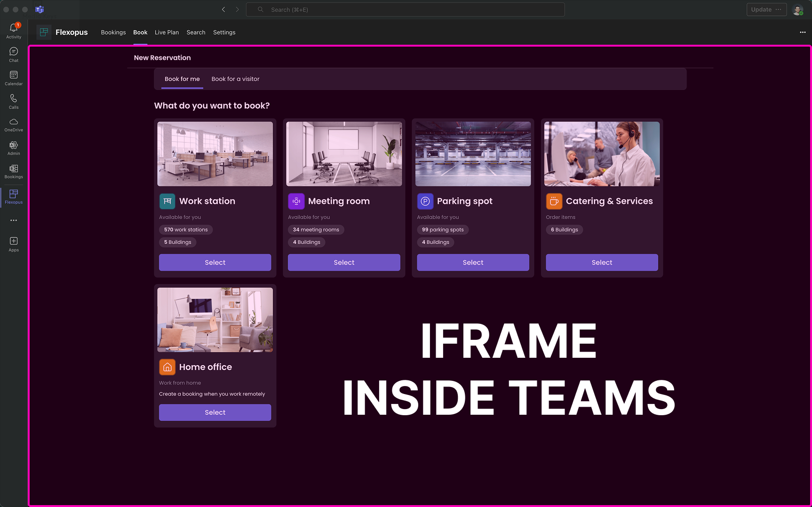Show more apps via sidebar ellipsis
This screenshot has width=812, height=507.
coord(14,220)
